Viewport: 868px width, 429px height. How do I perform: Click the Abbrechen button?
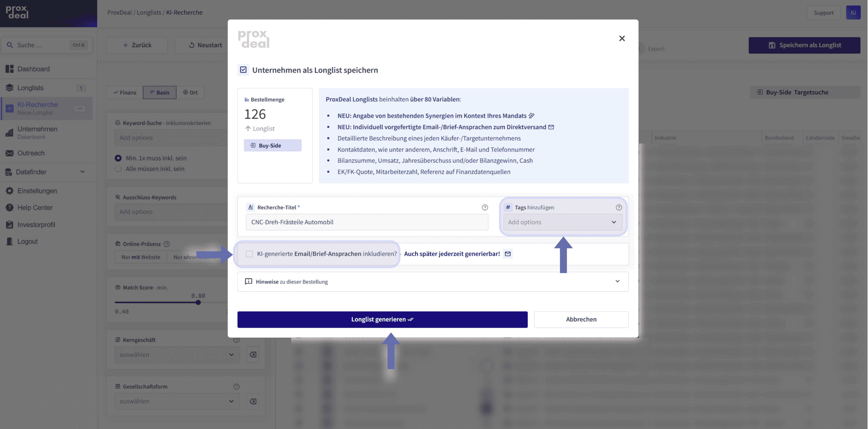[x=581, y=319]
